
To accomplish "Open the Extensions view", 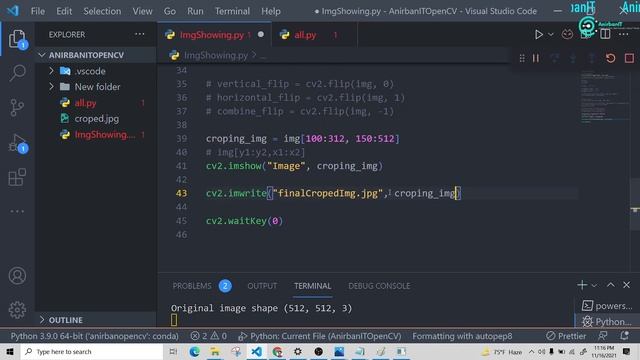I will pyautogui.click(x=17, y=177).
